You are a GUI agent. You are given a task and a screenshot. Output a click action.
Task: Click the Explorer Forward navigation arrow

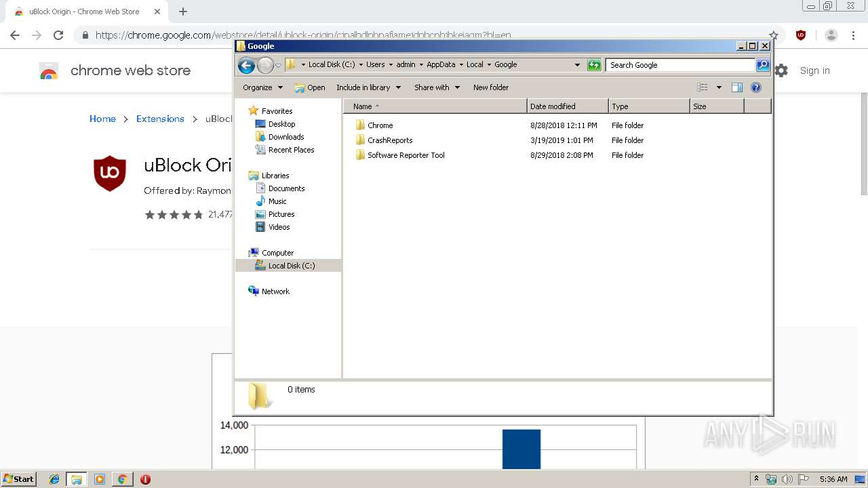[265, 65]
